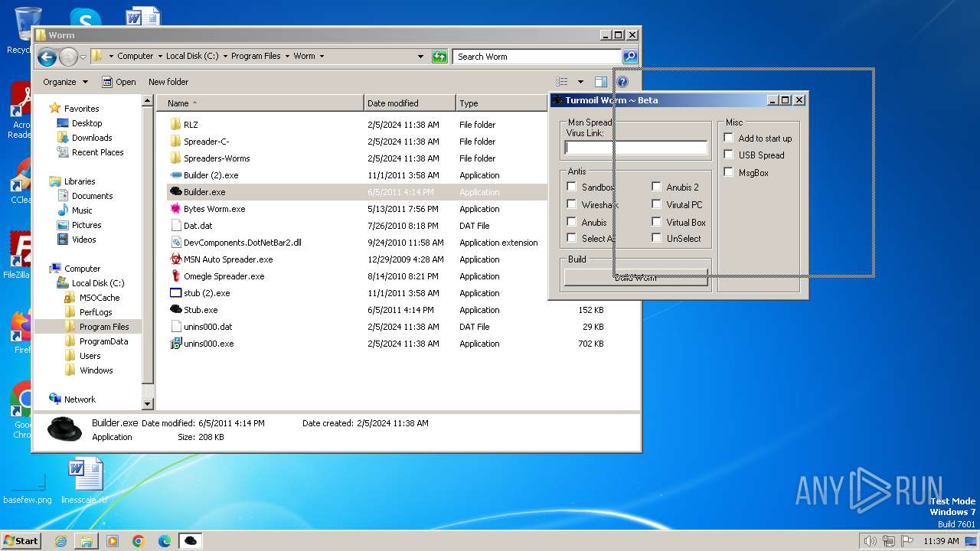Click the Start button
The height and width of the screenshot is (551, 980).
[x=21, y=541]
